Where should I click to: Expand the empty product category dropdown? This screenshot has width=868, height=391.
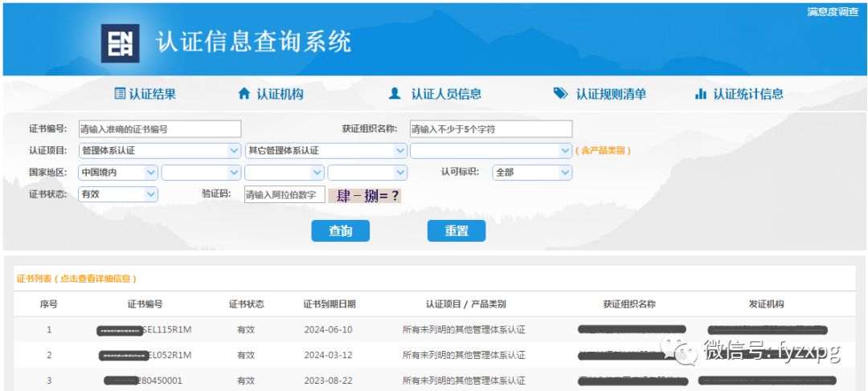[x=491, y=150]
